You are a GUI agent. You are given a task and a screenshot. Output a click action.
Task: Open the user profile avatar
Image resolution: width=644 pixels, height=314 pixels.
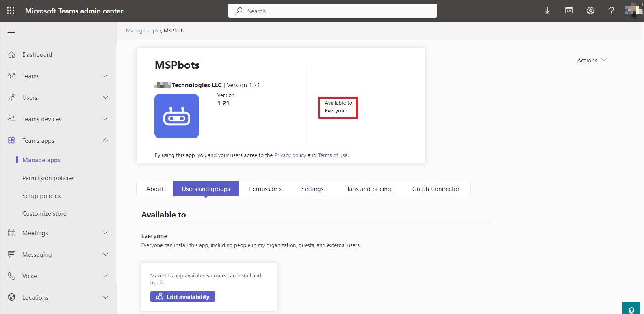[x=633, y=11]
